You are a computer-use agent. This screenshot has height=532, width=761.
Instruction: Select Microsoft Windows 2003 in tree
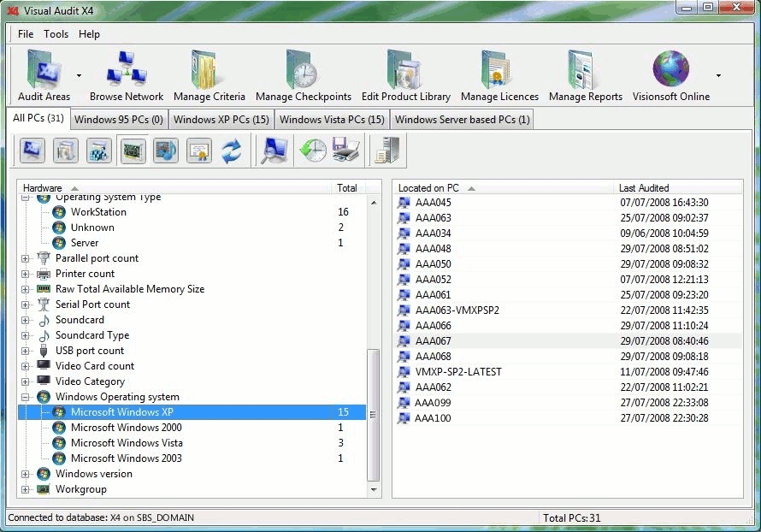coord(127,458)
